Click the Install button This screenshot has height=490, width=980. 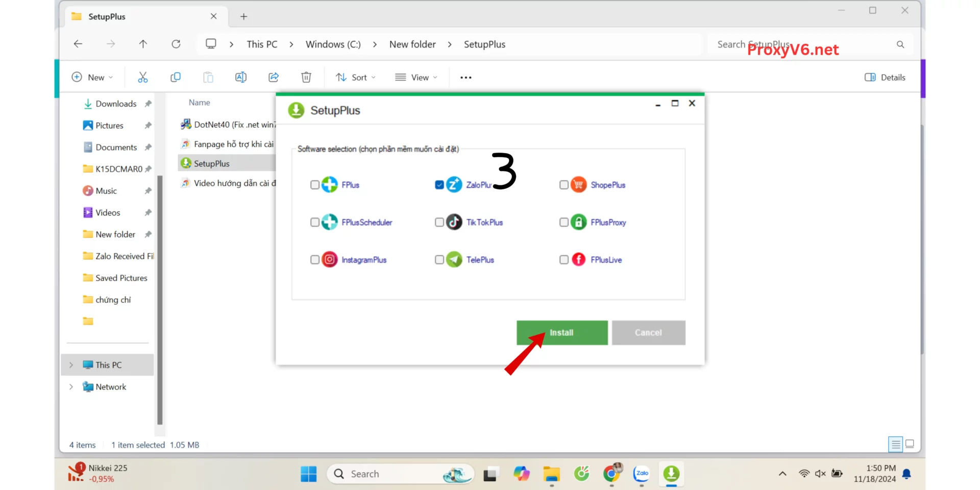tap(562, 333)
